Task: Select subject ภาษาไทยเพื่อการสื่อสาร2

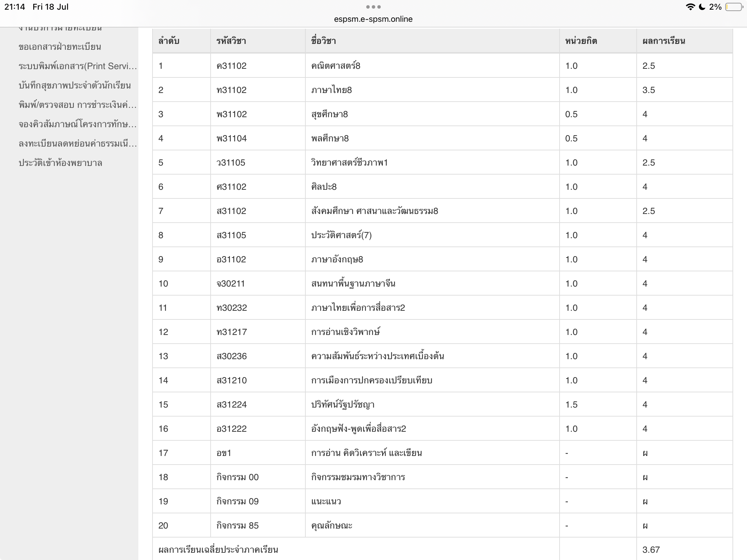Action: pyautogui.click(x=358, y=308)
